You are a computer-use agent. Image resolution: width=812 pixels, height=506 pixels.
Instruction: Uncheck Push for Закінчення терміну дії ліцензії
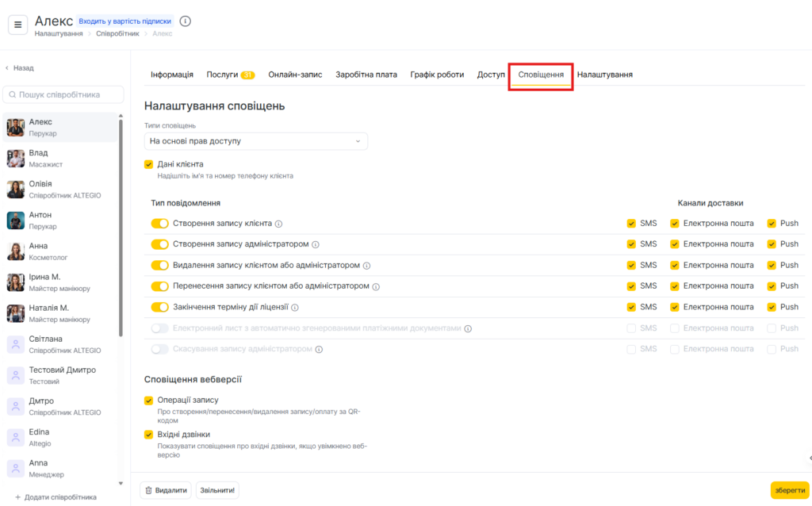coord(772,307)
